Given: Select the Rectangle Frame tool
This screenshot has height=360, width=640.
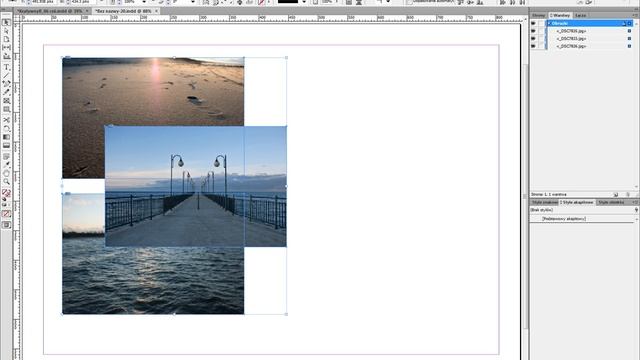Looking at the screenshot, I should (7, 100).
